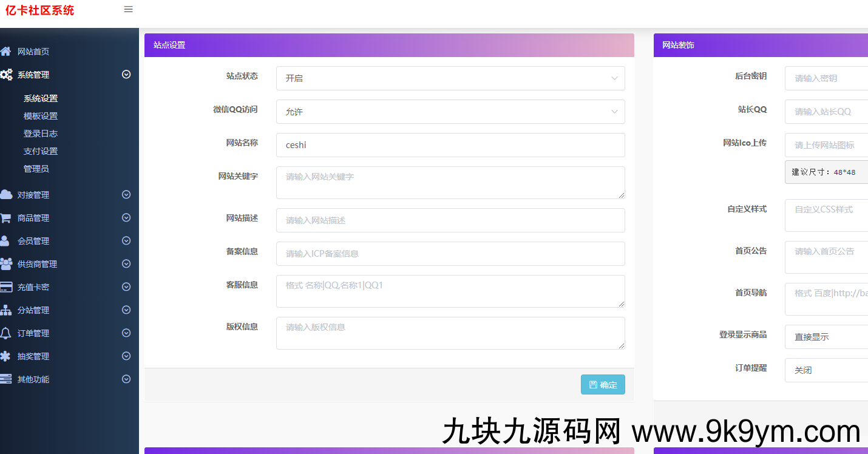This screenshot has height=454, width=868.
Task: Click the cloud icon for 对接管理
Action: tap(6, 195)
